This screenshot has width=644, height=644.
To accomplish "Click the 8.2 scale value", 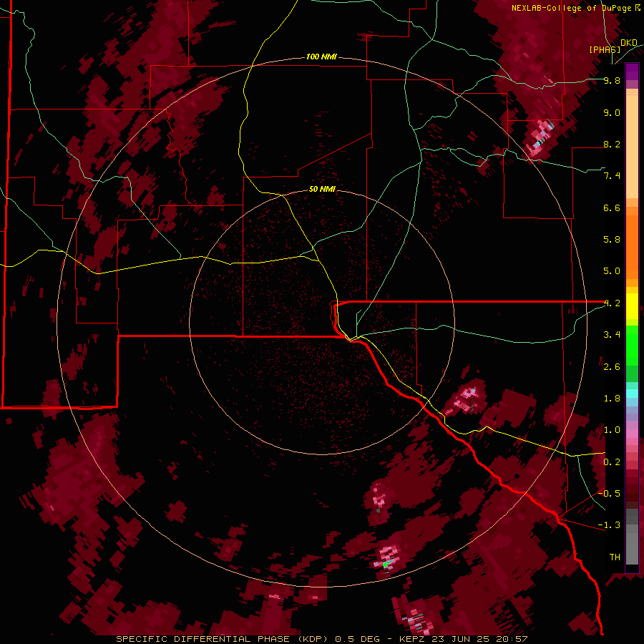I will click(612, 145).
